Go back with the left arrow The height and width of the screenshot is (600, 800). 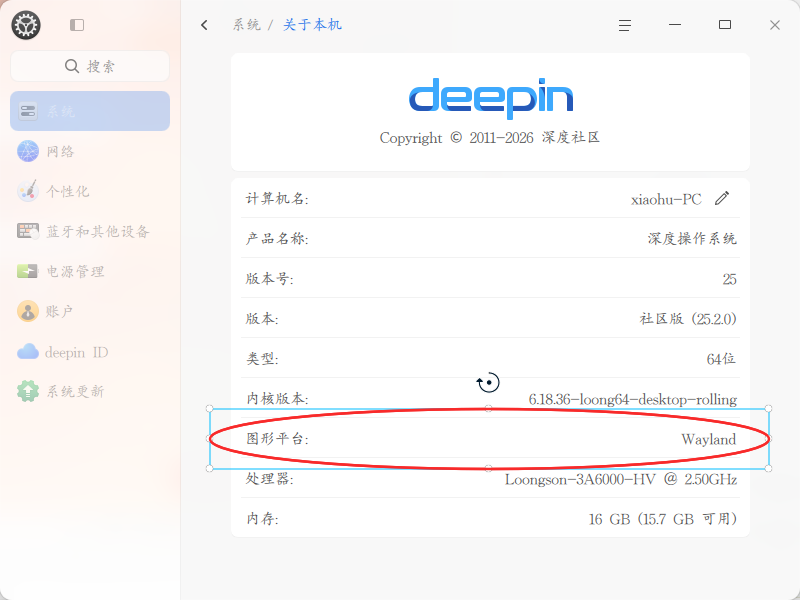pyautogui.click(x=204, y=24)
